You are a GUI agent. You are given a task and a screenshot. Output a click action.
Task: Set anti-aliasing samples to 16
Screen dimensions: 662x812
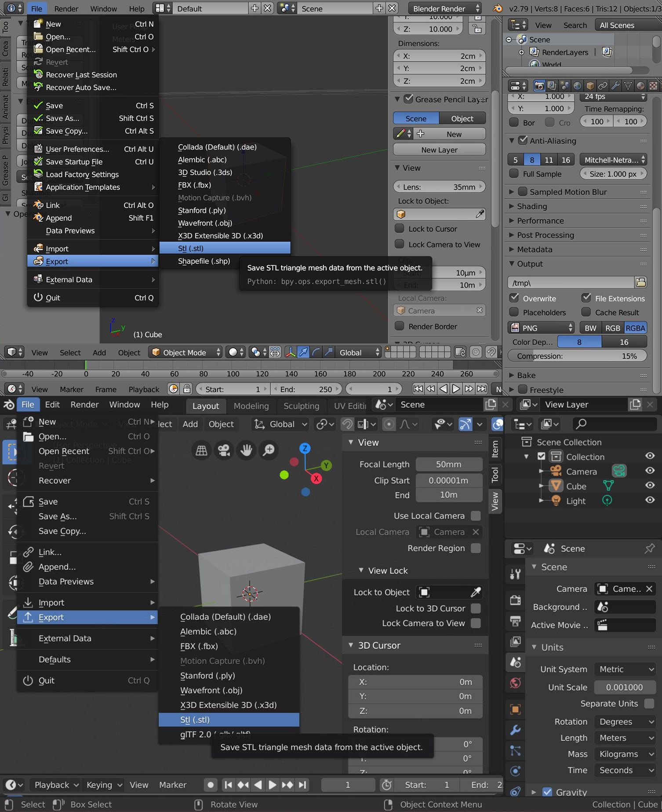coord(565,160)
